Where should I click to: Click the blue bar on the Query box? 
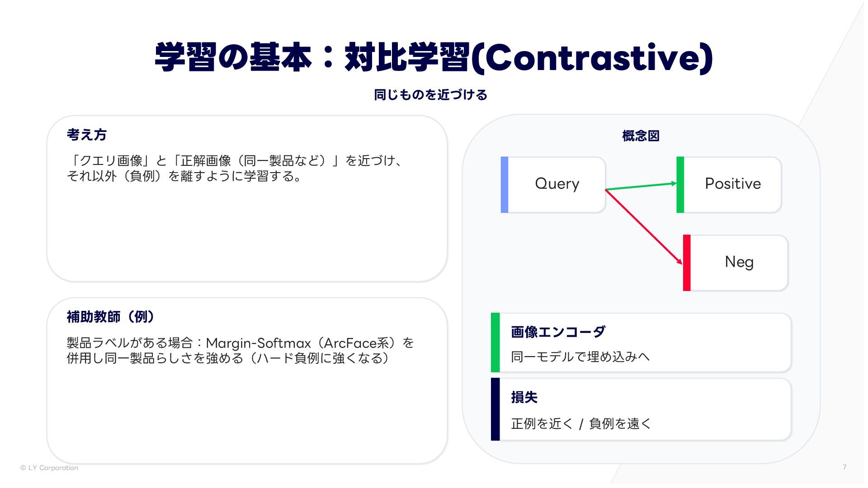(505, 185)
